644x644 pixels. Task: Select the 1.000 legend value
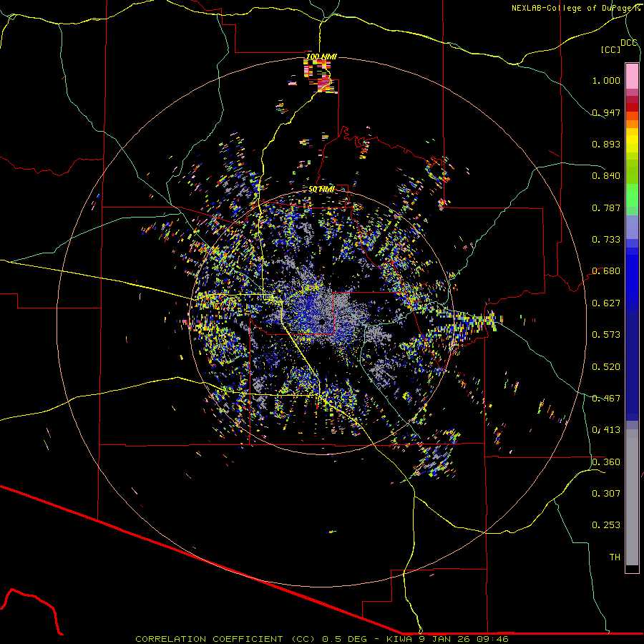pyautogui.click(x=606, y=80)
